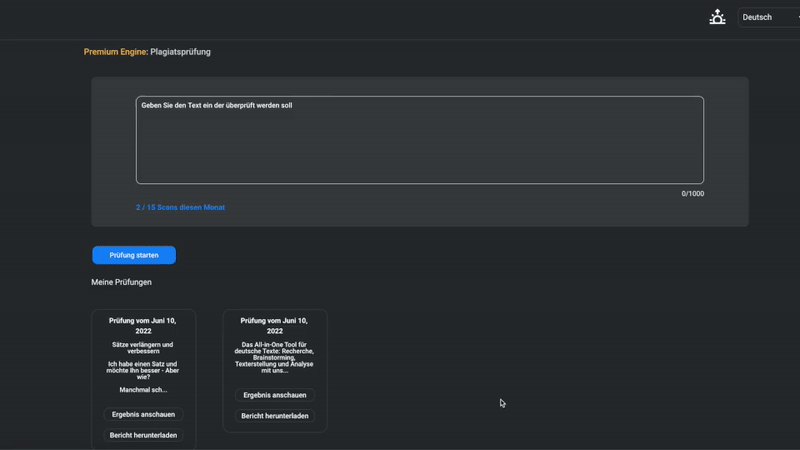Open the Deutsch language dropdown
The height and width of the screenshot is (450, 800).
(x=768, y=17)
